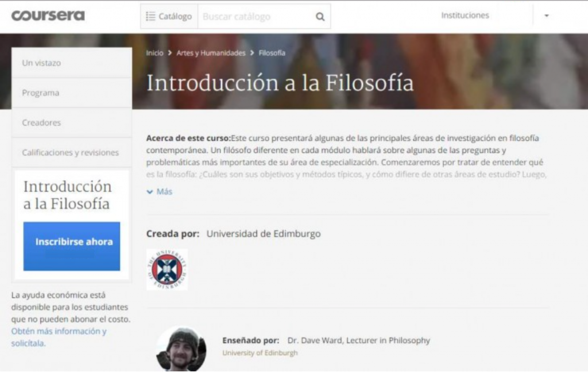The width and height of the screenshot is (588, 373).
Task: Go to Inicio in the breadcrumb
Action: [x=154, y=53]
